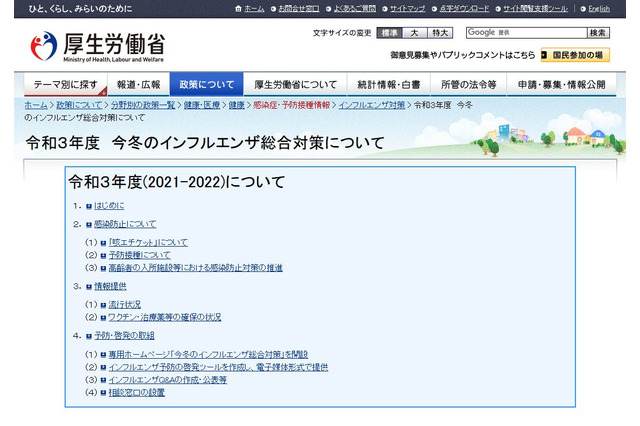The image size is (640, 426).
Task: Open the 所管の法令等 tab
Action: coord(468,84)
